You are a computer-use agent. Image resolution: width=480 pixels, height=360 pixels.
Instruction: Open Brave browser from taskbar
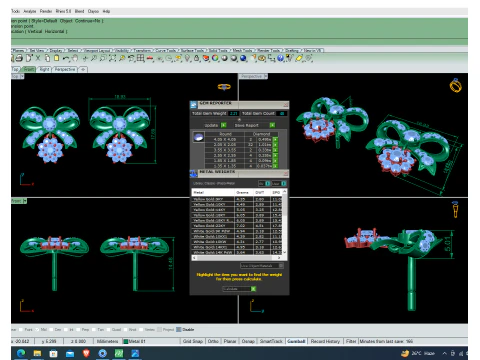[86, 353]
